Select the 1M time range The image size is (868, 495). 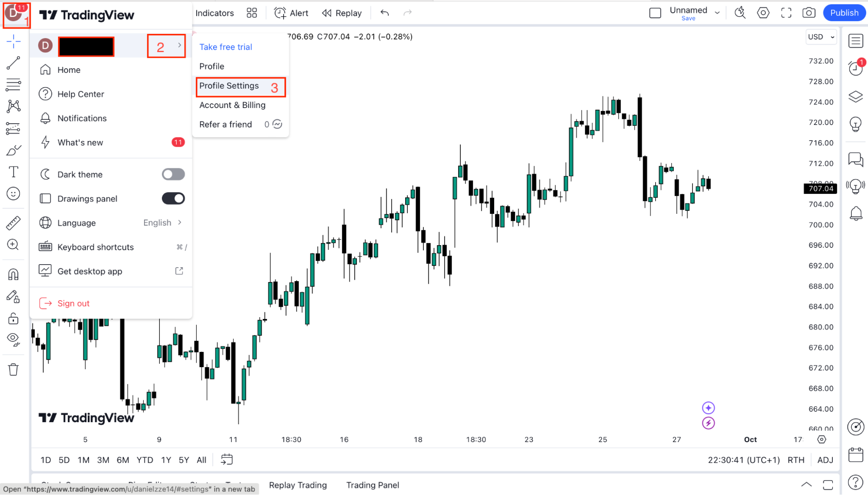coord(83,460)
